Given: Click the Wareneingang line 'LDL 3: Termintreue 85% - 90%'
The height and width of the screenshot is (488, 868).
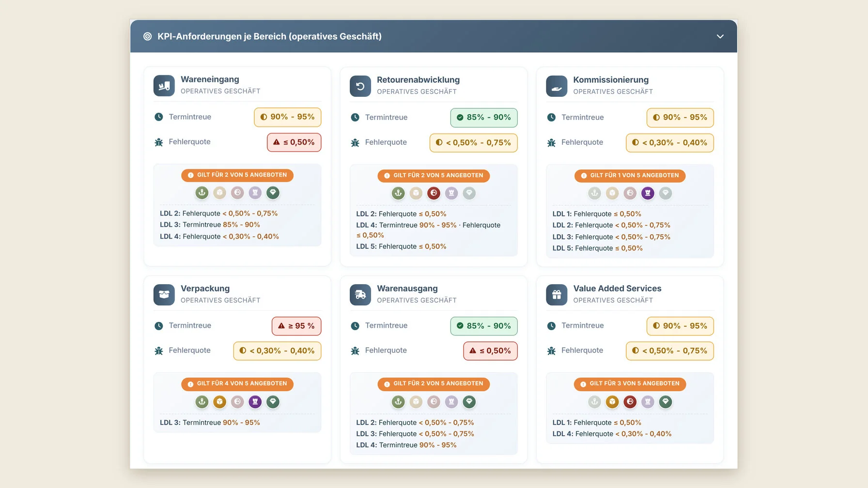Looking at the screenshot, I should (210, 225).
